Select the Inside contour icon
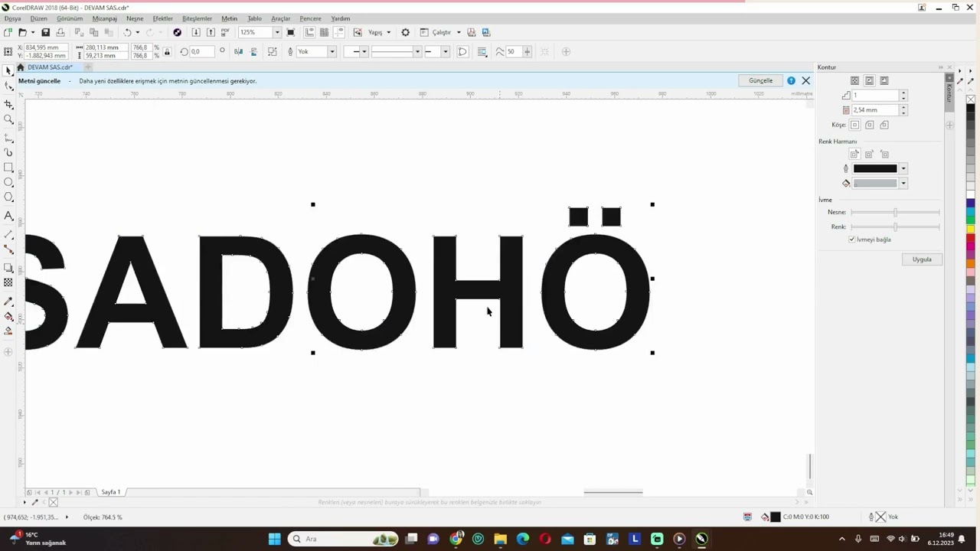980x551 pixels. [869, 80]
